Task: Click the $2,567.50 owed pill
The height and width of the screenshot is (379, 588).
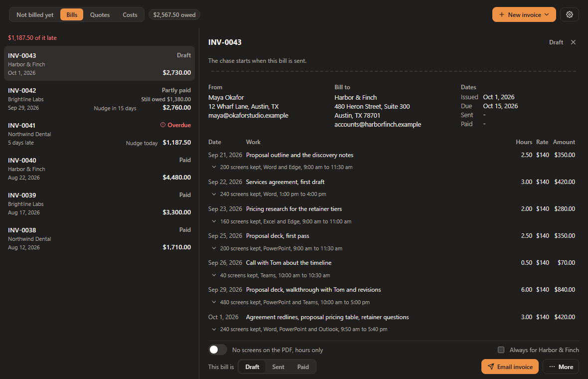Action: (x=174, y=14)
